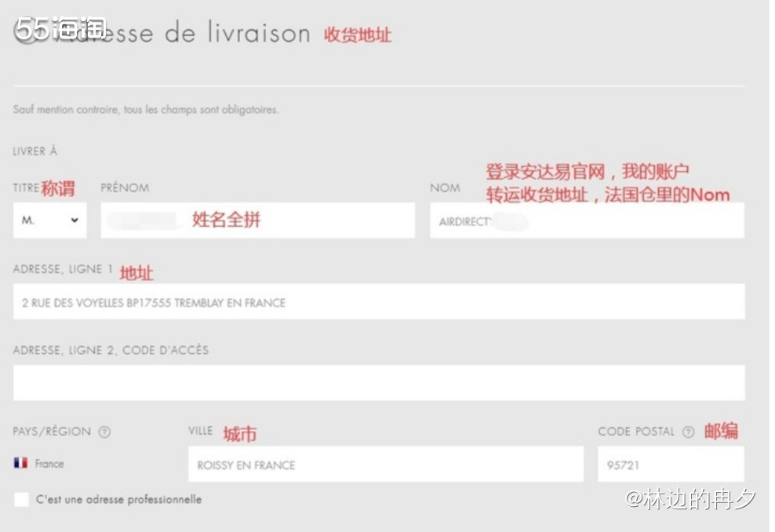Click the circular icon beside Adresse de livraison

(24, 33)
